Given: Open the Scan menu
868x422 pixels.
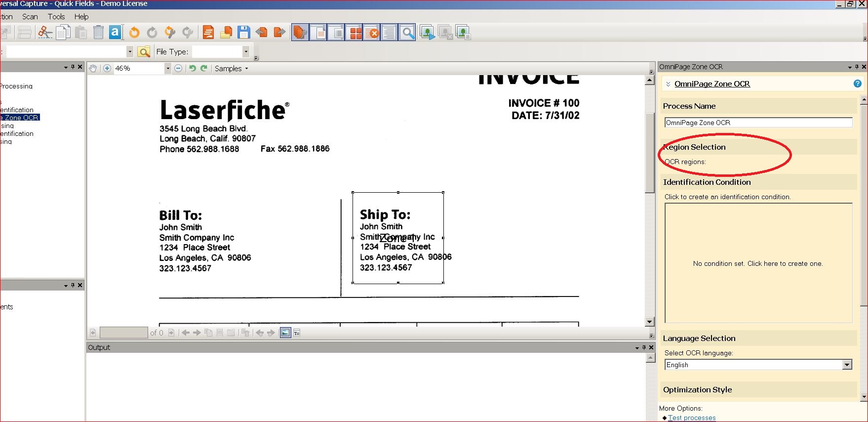Looking at the screenshot, I should [x=30, y=17].
